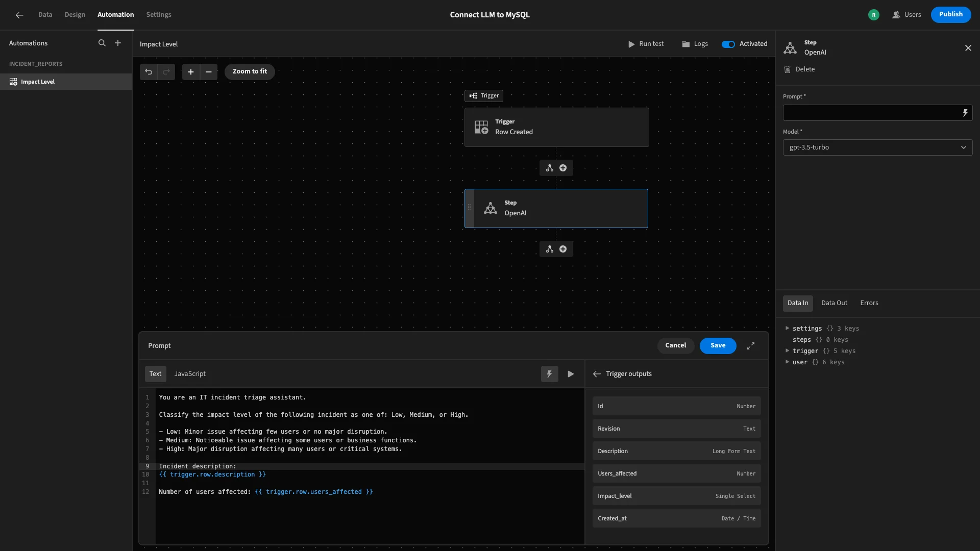Viewport: 980px width, 551px height.
Task: Add a new automation with the plus icon
Action: (x=118, y=43)
